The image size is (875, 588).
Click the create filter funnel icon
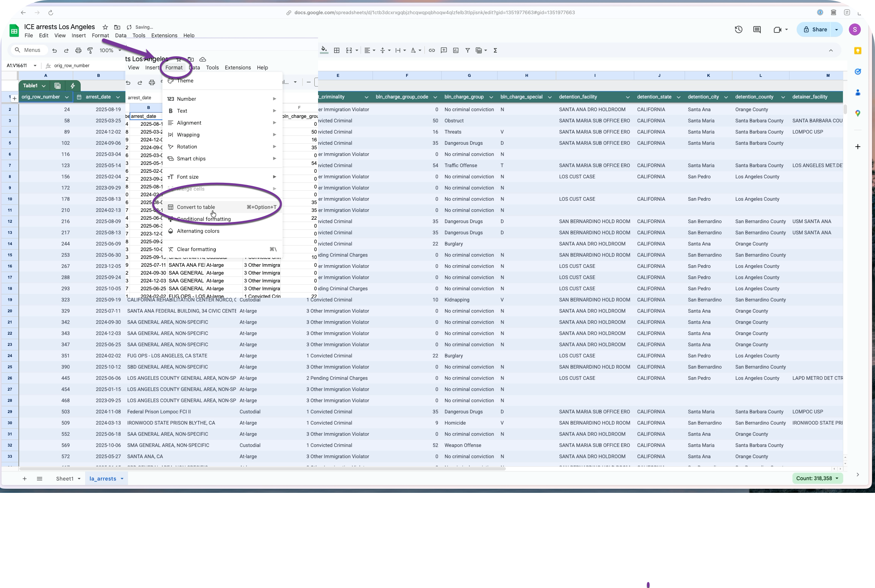(467, 50)
